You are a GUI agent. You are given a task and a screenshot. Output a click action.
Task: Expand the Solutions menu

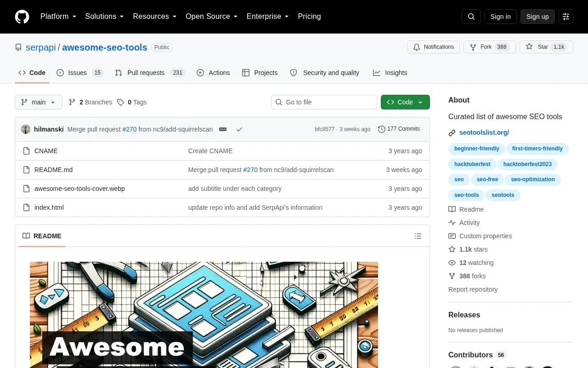coord(105,17)
